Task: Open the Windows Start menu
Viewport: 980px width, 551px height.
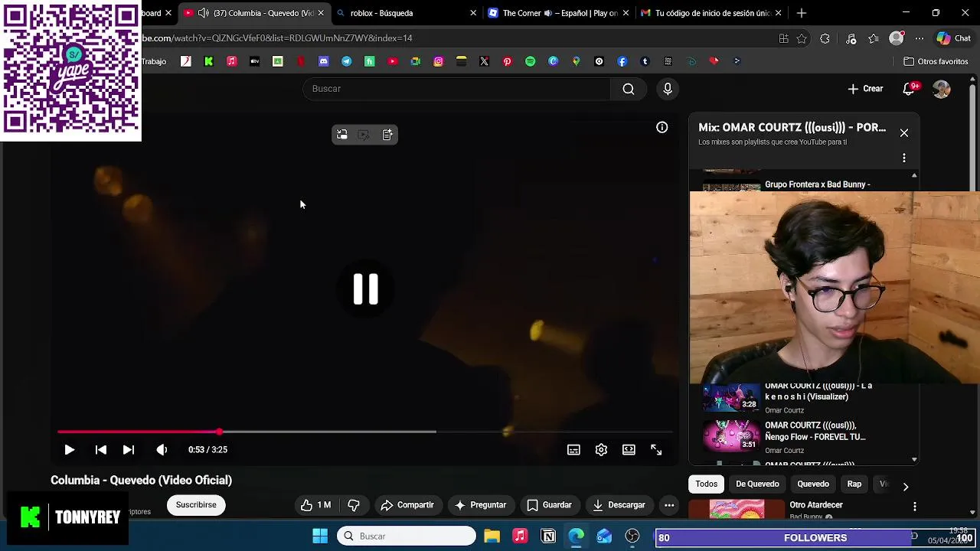Action: click(320, 536)
